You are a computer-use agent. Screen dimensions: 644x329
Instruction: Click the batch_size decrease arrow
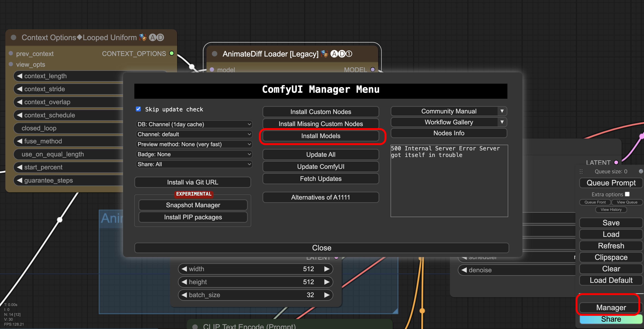(x=184, y=295)
